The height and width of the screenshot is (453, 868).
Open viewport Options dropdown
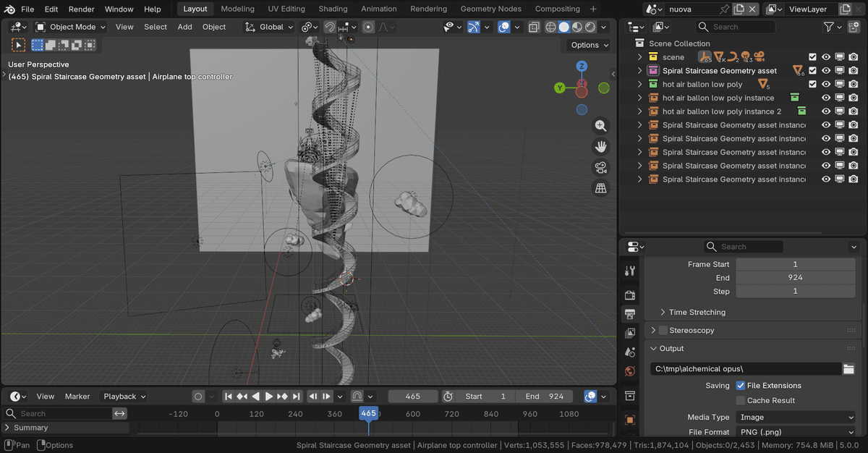coord(590,45)
